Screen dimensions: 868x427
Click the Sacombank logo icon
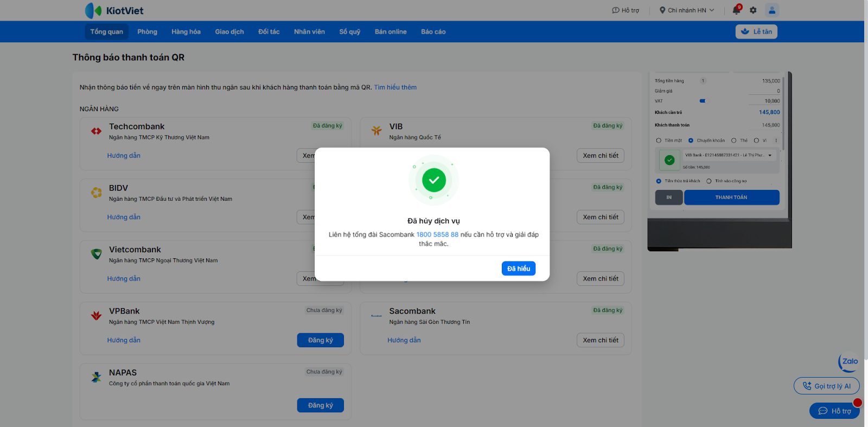click(x=376, y=315)
